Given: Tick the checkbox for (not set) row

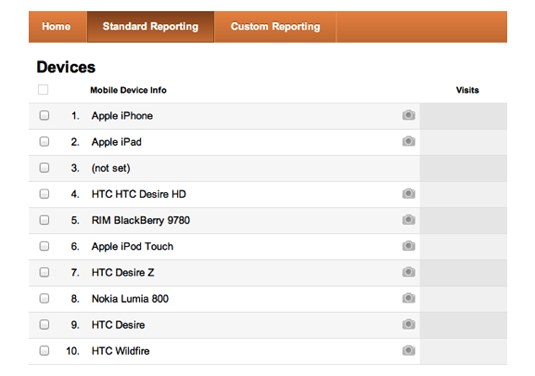Looking at the screenshot, I should tap(44, 168).
